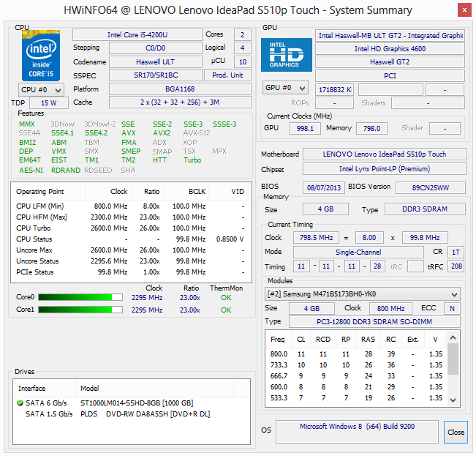Click the BGA1168 platform field
Viewport: 476px width, 456px height.
180,89
